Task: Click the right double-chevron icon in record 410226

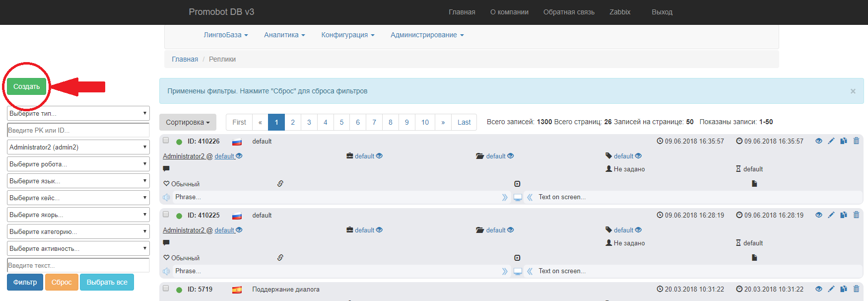Action: point(505,197)
